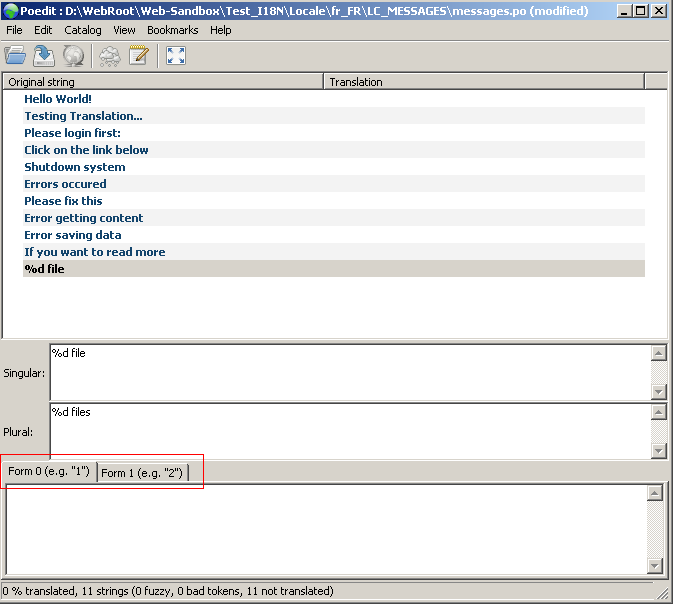This screenshot has width=673, height=605.
Task: Click the Poedit application icon in title bar
Action: [x=11, y=11]
